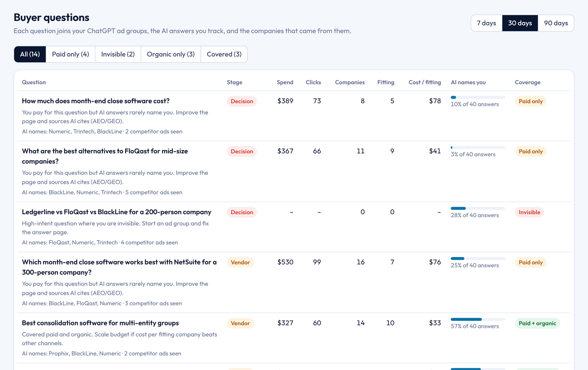Open 'Ledgerline vs FloQast vs BlackLine' question
This screenshot has height=370, width=588.
click(x=116, y=212)
